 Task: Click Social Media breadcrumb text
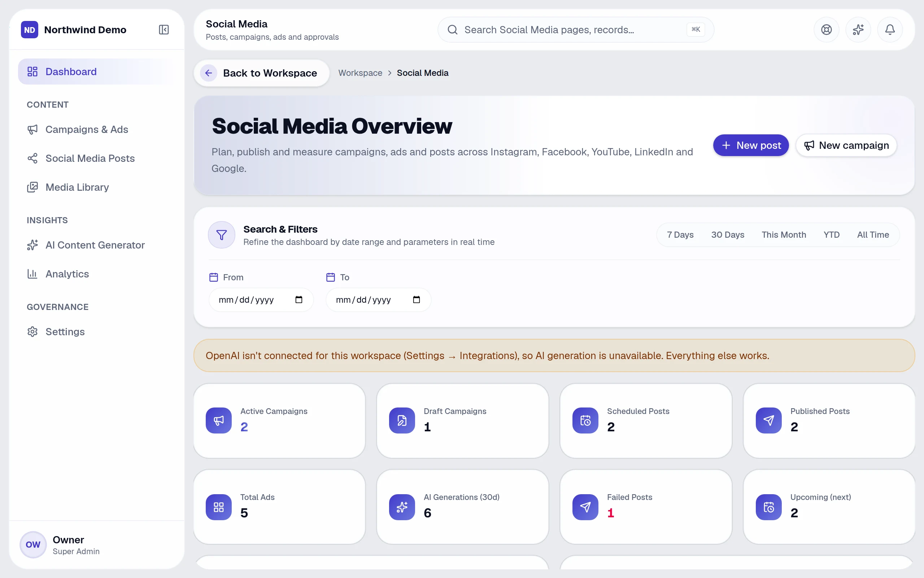pyautogui.click(x=422, y=73)
